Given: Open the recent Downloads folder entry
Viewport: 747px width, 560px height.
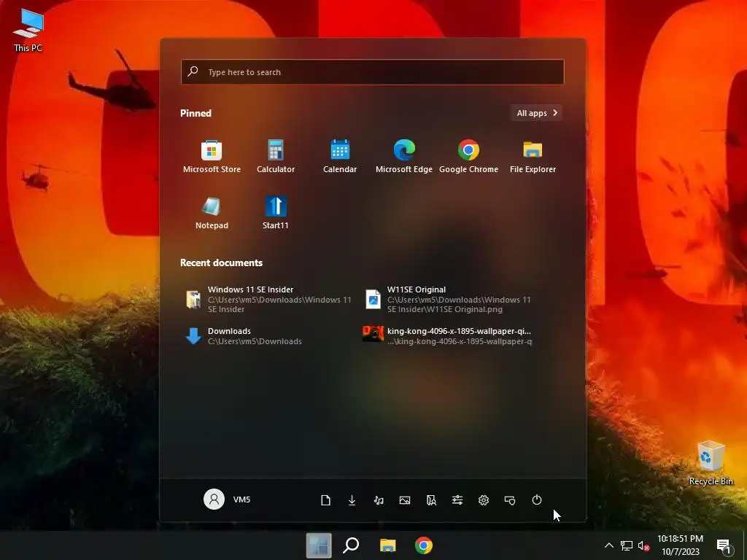Looking at the screenshot, I should click(x=244, y=335).
